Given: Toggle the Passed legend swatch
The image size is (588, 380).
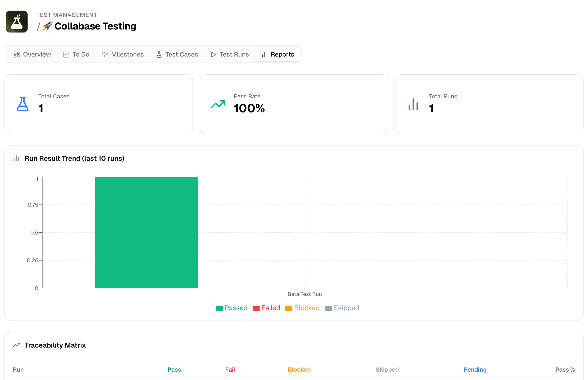Looking at the screenshot, I should pyautogui.click(x=219, y=308).
